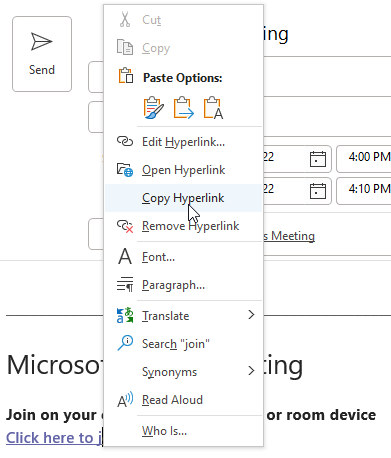Open the 4:00 PM start time box
The height and width of the screenshot is (458, 391).
pyautogui.click(x=364, y=159)
